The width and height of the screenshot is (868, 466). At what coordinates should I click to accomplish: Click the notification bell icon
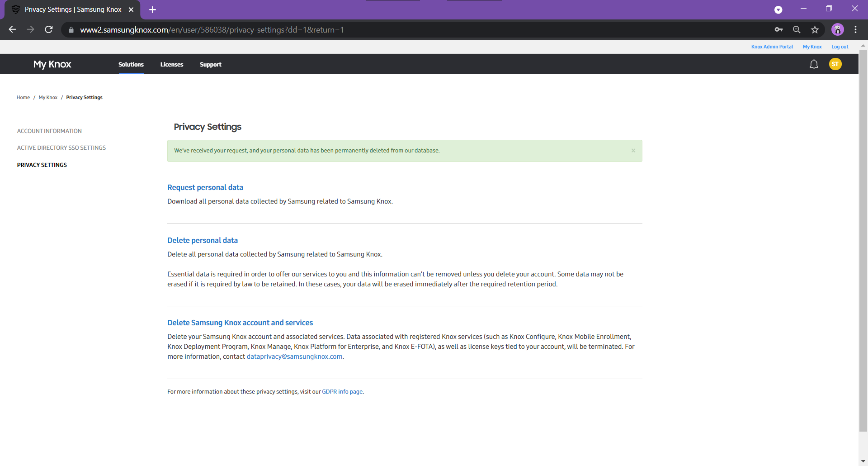(x=814, y=64)
